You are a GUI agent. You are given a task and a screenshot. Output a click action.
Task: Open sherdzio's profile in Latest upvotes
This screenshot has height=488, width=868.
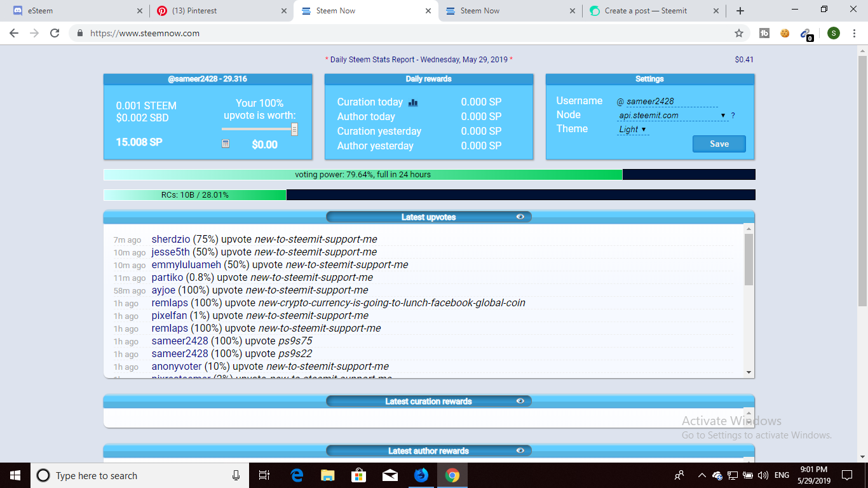click(x=171, y=240)
